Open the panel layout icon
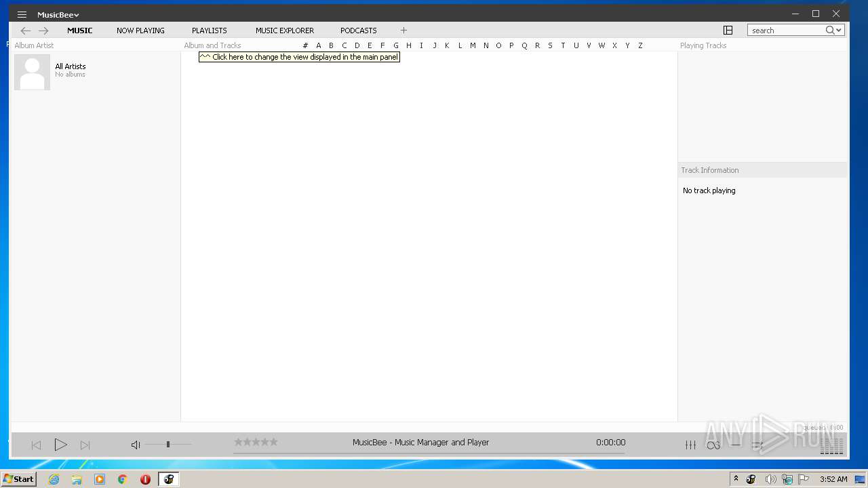 [x=728, y=30]
